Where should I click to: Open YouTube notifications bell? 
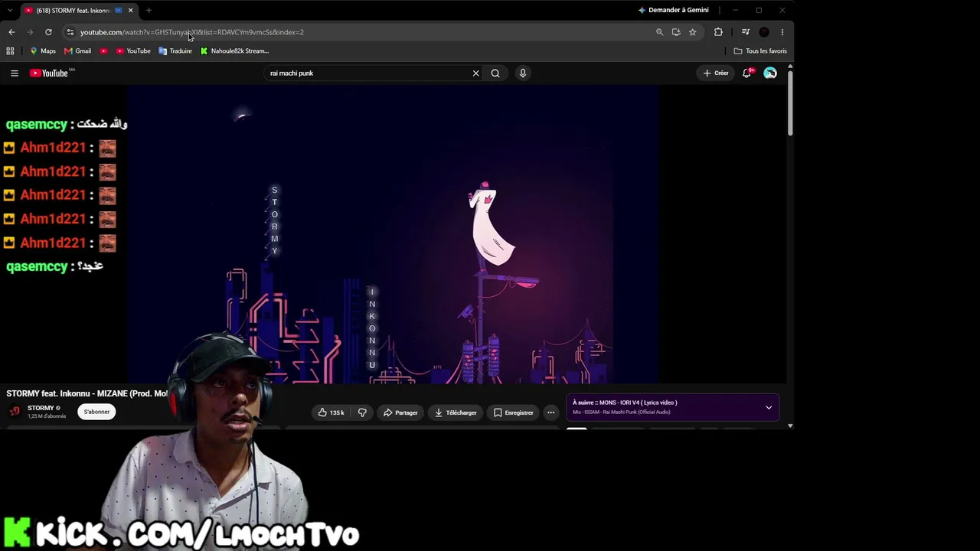click(747, 73)
